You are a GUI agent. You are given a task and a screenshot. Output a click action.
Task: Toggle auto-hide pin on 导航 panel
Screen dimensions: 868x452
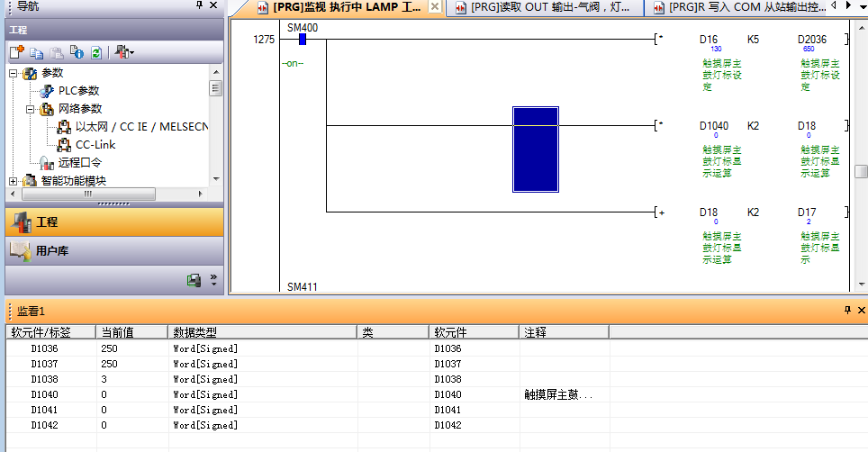pos(200,5)
